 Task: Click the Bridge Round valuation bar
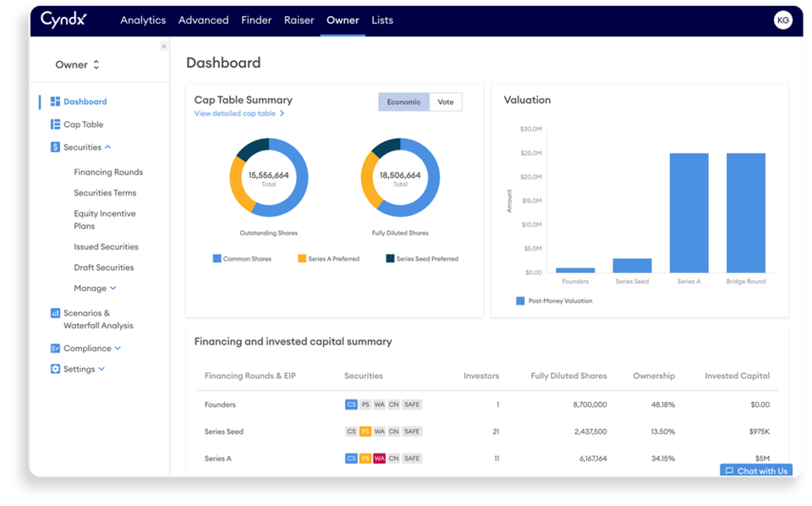(x=746, y=213)
